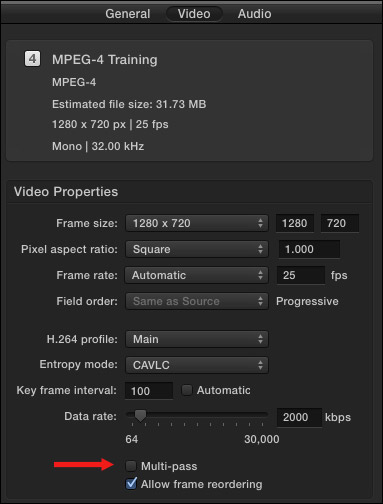
Task: Enable the Multi-pass checkbox
Action: tap(131, 466)
